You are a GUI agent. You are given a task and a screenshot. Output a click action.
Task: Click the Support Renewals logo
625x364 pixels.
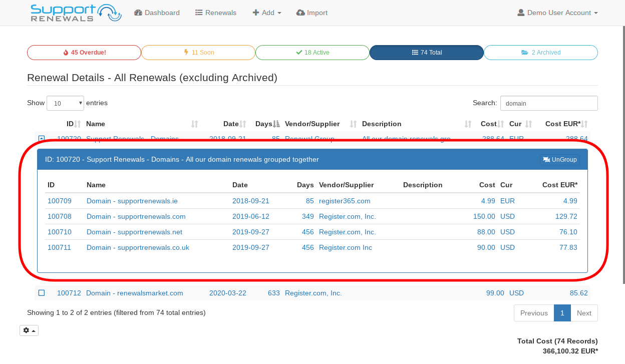[x=76, y=13]
